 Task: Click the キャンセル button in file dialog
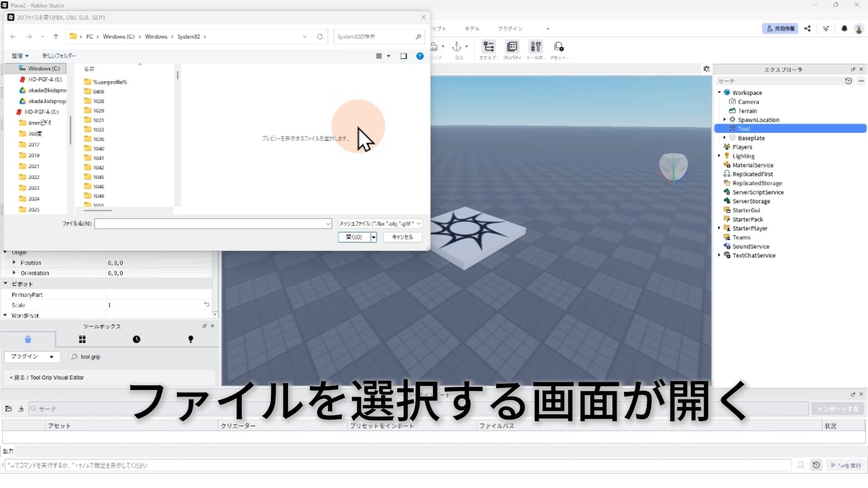coord(402,237)
